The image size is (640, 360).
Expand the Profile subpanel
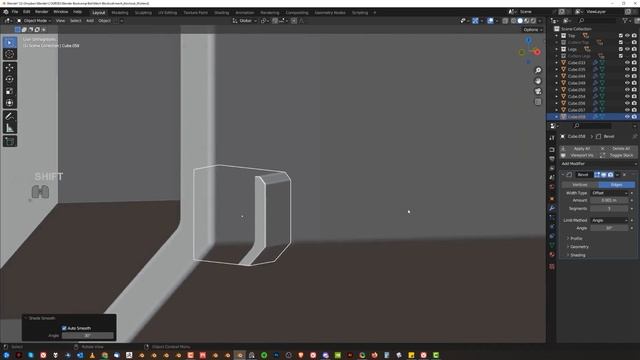576,238
